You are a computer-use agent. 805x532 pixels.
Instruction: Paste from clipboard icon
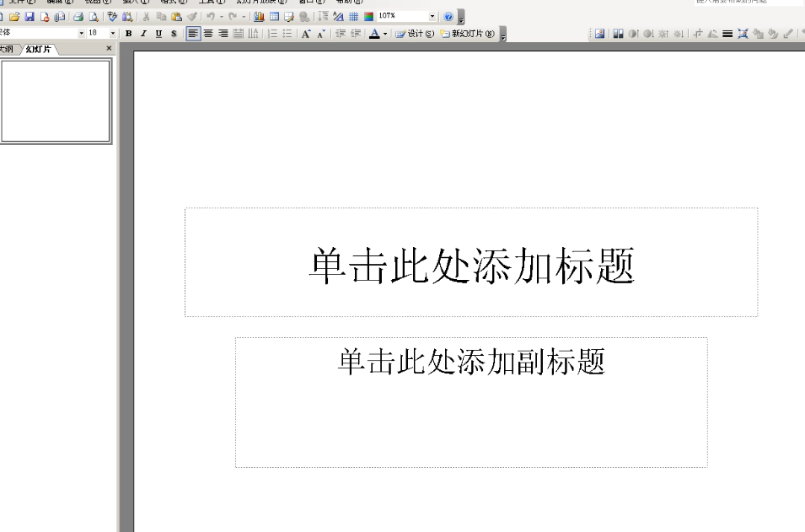pos(177,17)
